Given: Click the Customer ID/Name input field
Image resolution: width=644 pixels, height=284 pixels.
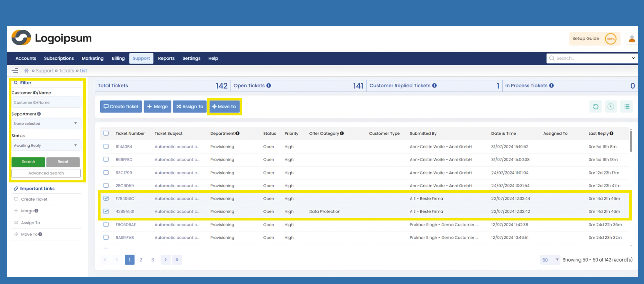Looking at the screenshot, I should [46, 103].
